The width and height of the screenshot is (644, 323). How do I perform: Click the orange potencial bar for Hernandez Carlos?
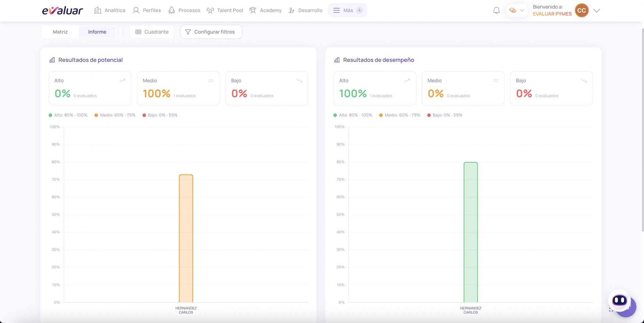[186, 238]
